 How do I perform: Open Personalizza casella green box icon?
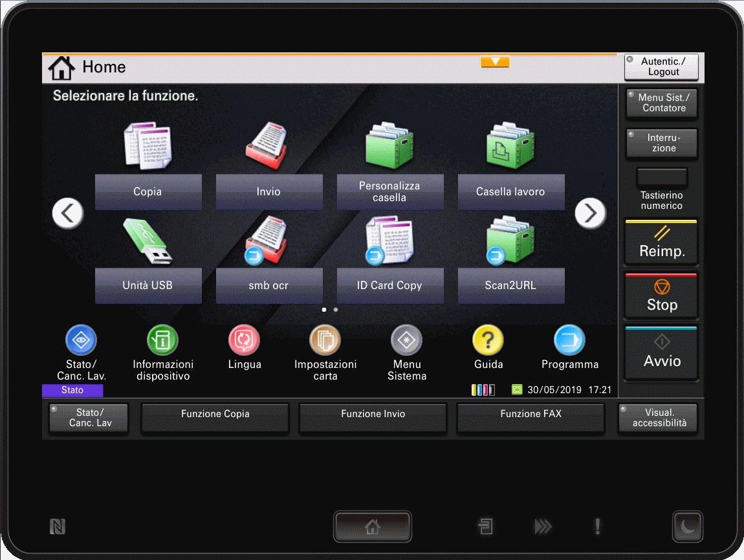pos(389,146)
